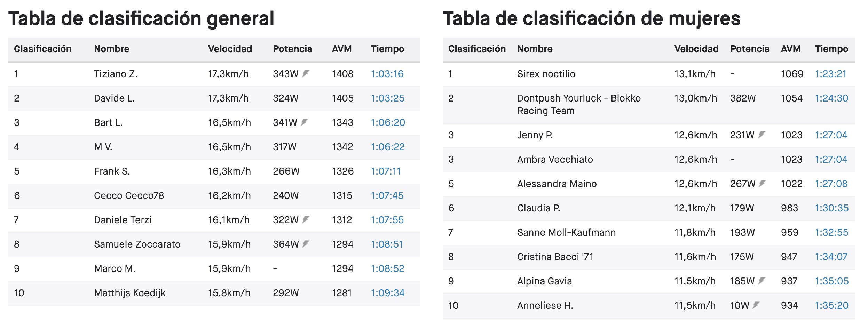Click power meter icon next to Bart L.'s 341W
The height and width of the screenshot is (322, 868).
point(304,122)
